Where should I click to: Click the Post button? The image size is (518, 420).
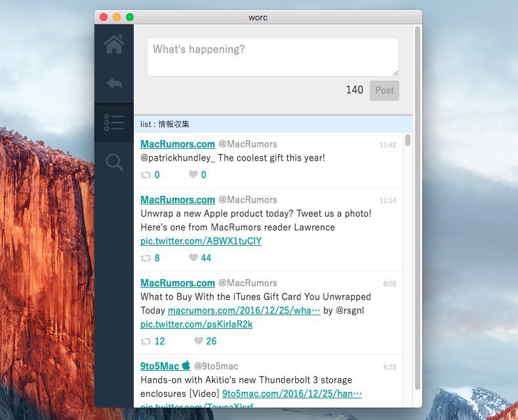point(384,90)
